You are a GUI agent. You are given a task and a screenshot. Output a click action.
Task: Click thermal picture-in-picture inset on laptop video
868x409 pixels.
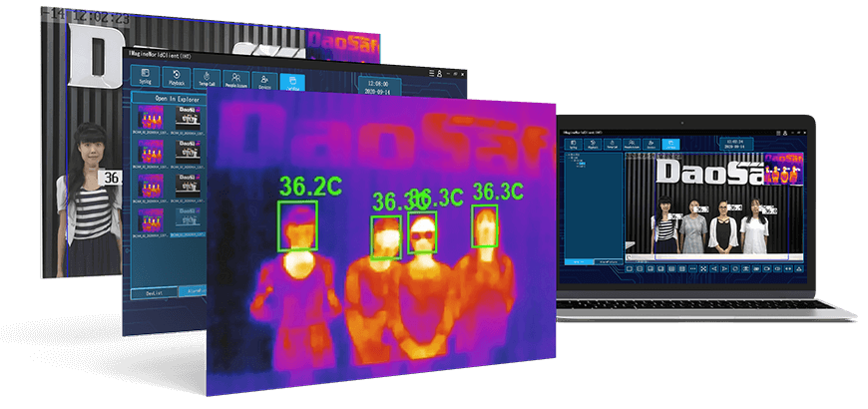(784, 169)
